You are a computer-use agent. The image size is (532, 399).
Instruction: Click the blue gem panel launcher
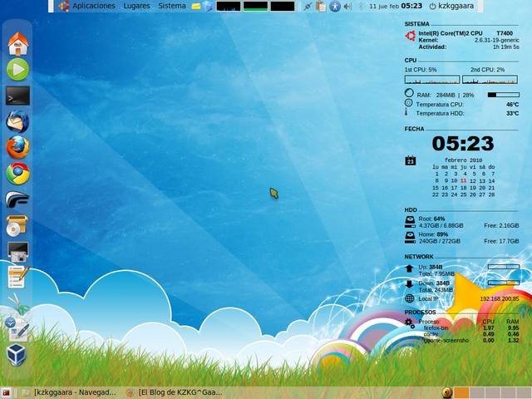point(208,6)
